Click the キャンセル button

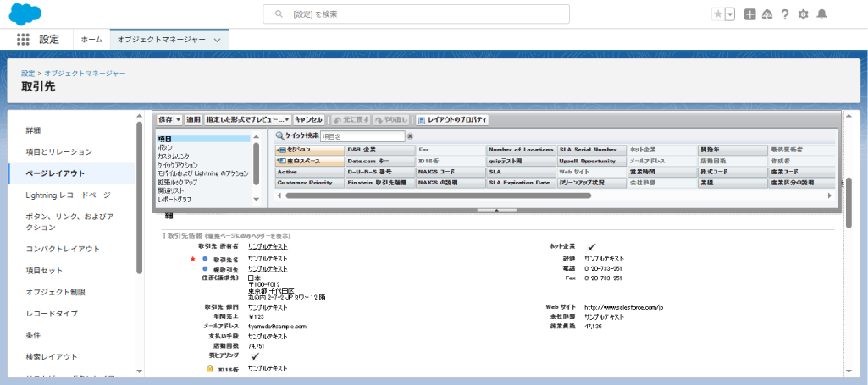point(309,119)
